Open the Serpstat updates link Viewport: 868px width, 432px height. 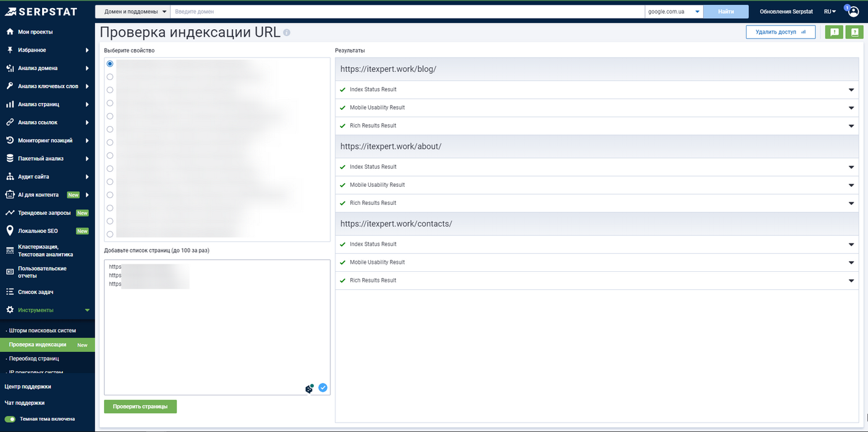tap(786, 11)
